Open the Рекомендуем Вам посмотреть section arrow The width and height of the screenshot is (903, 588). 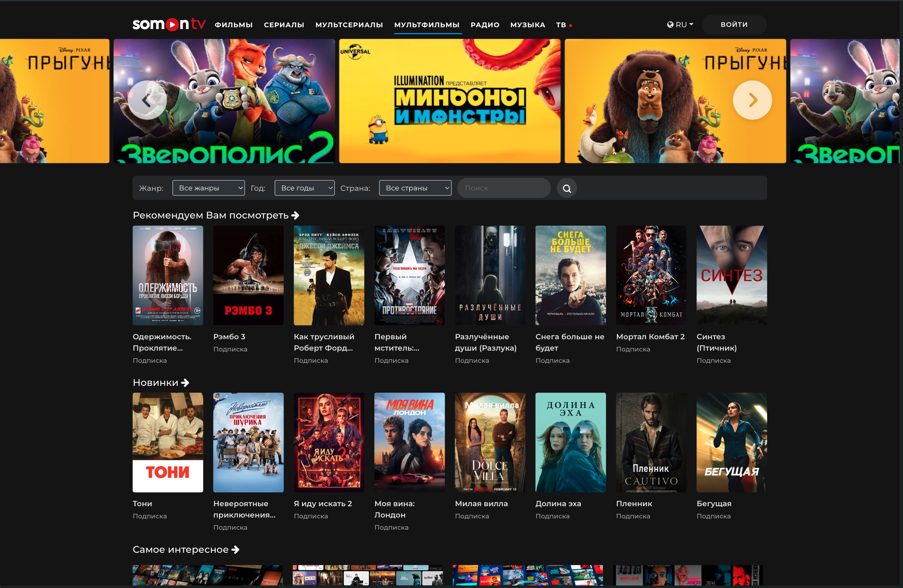click(x=295, y=215)
